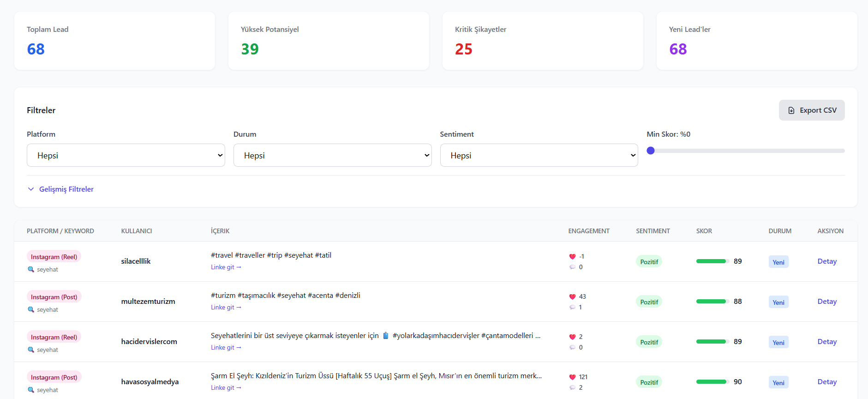
Task: Follow 'Linke git' for multezemturizm post
Action: (226, 307)
